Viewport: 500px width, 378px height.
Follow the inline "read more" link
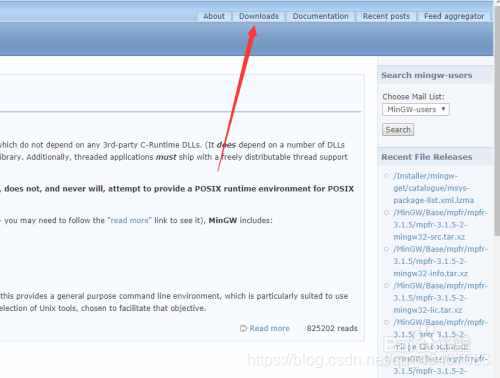coord(129,220)
